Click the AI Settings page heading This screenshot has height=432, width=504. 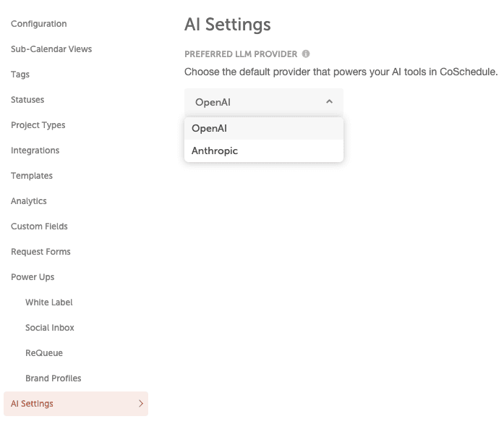coord(228,25)
